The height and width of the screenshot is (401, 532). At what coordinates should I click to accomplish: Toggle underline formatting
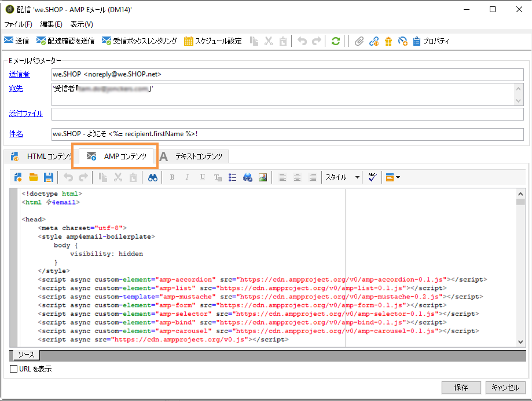pos(203,177)
